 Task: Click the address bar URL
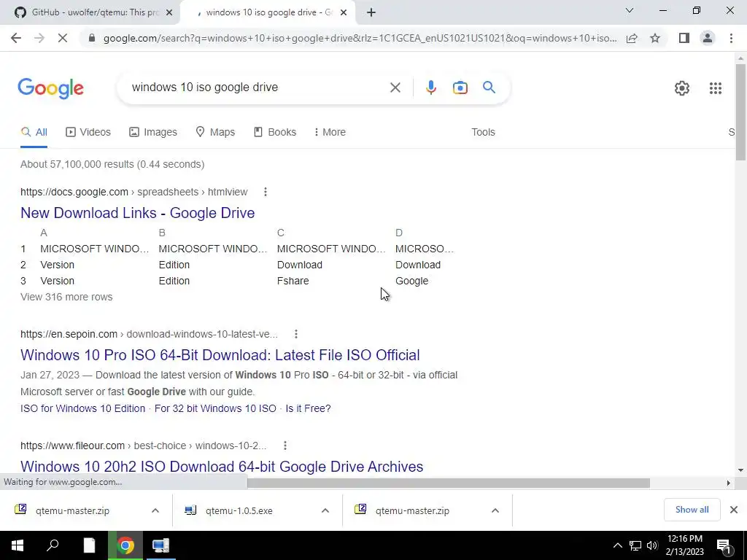(360, 38)
